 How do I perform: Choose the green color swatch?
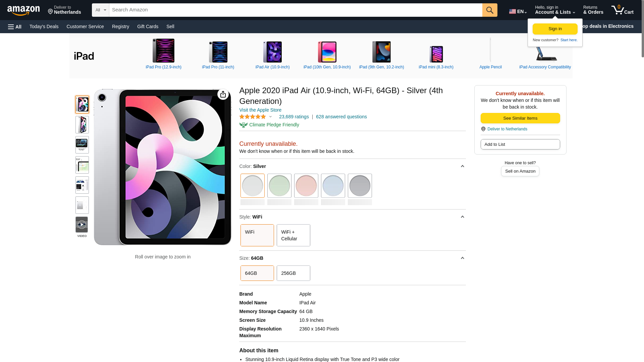(279, 186)
